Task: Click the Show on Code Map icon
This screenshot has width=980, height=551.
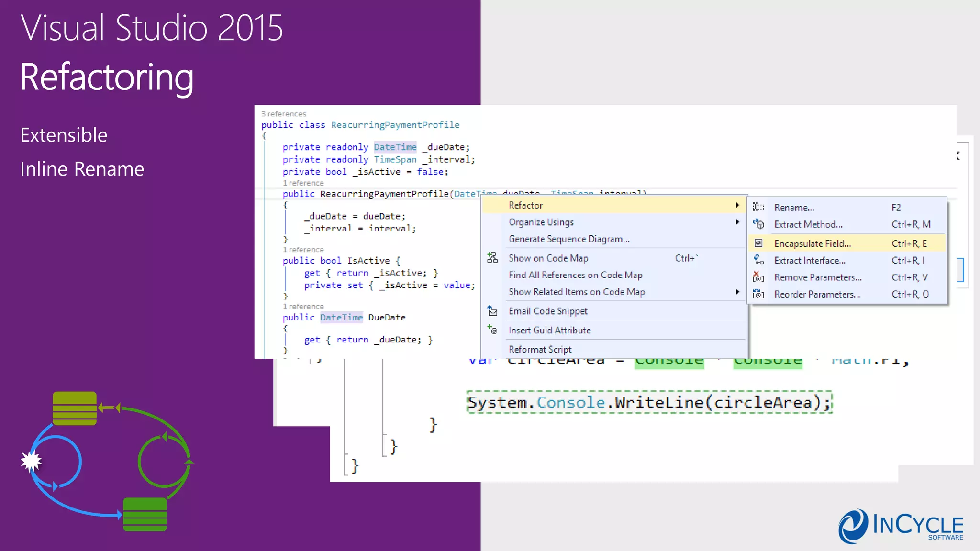Action: [492, 258]
